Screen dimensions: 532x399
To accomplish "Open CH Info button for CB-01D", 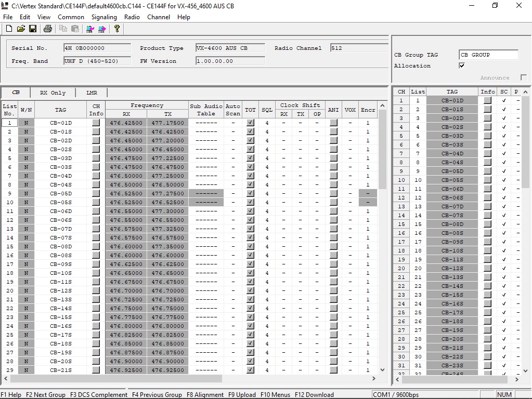I will click(96, 123).
